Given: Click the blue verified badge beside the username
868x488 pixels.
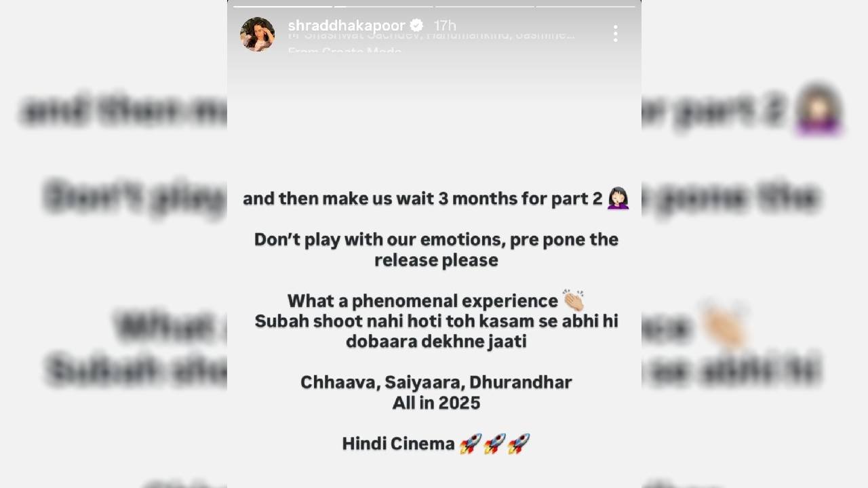Looking at the screenshot, I should 417,26.
